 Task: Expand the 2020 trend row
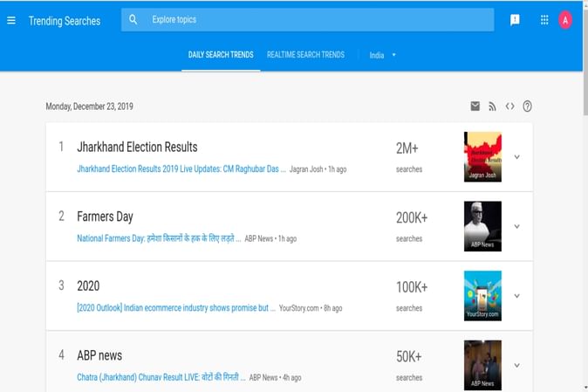click(x=516, y=296)
